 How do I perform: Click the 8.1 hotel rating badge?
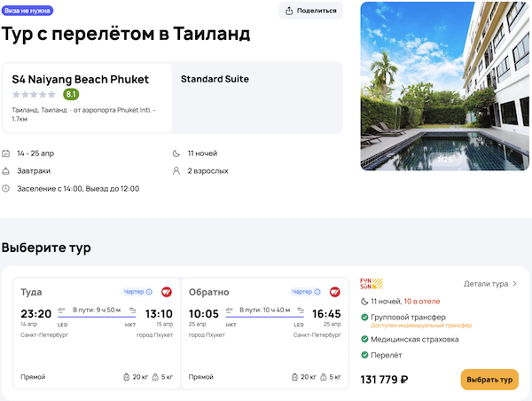click(x=71, y=94)
